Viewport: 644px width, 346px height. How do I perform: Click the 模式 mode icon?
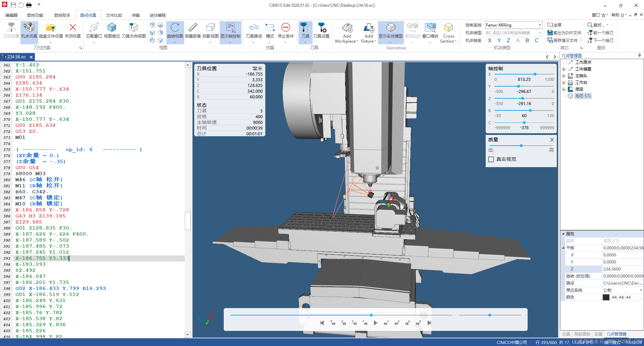coord(270,28)
